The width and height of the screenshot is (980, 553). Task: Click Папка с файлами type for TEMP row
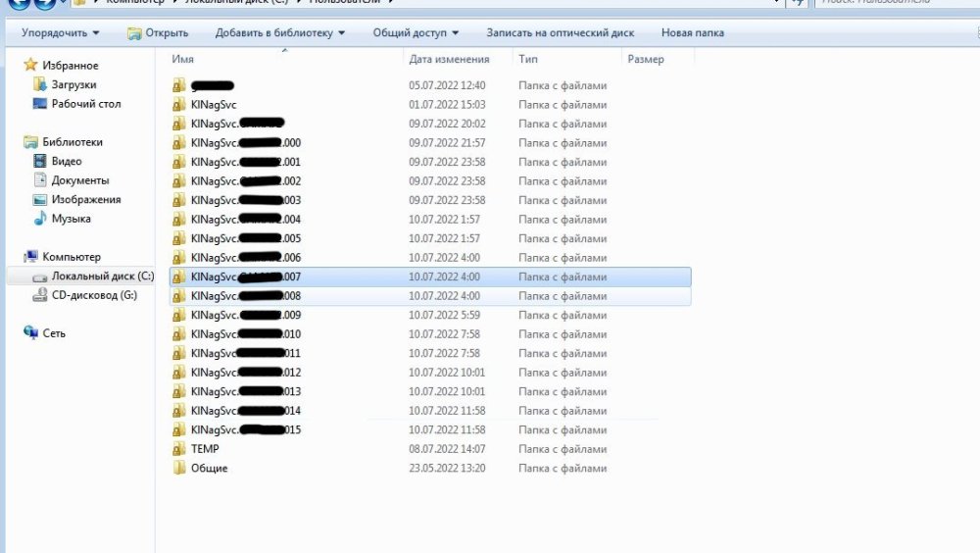(x=563, y=448)
